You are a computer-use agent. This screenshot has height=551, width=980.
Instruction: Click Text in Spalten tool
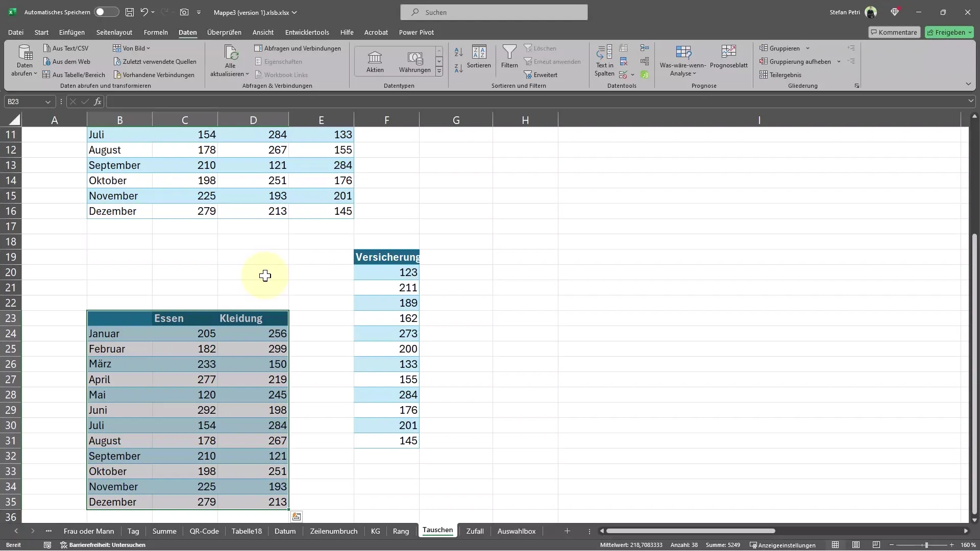(604, 60)
